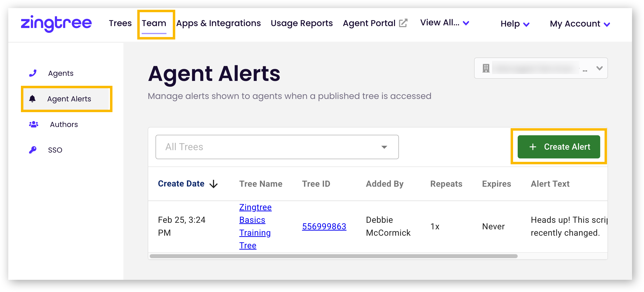The height and width of the screenshot is (292, 644).
Task: Open tree ID 556999863 link
Action: point(324,226)
